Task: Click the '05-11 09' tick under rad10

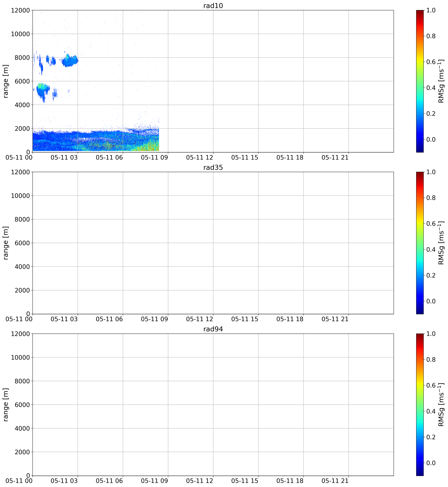Action: (x=154, y=158)
